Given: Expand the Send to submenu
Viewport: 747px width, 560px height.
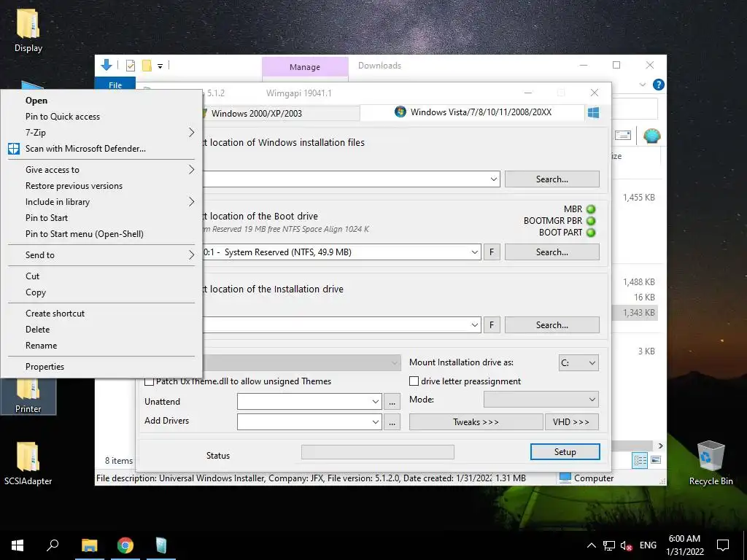Looking at the screenshot, I should click(101, 254).
